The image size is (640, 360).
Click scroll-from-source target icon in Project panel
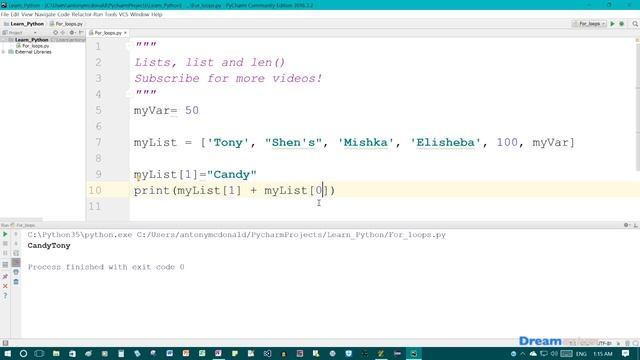click(56, 33)
